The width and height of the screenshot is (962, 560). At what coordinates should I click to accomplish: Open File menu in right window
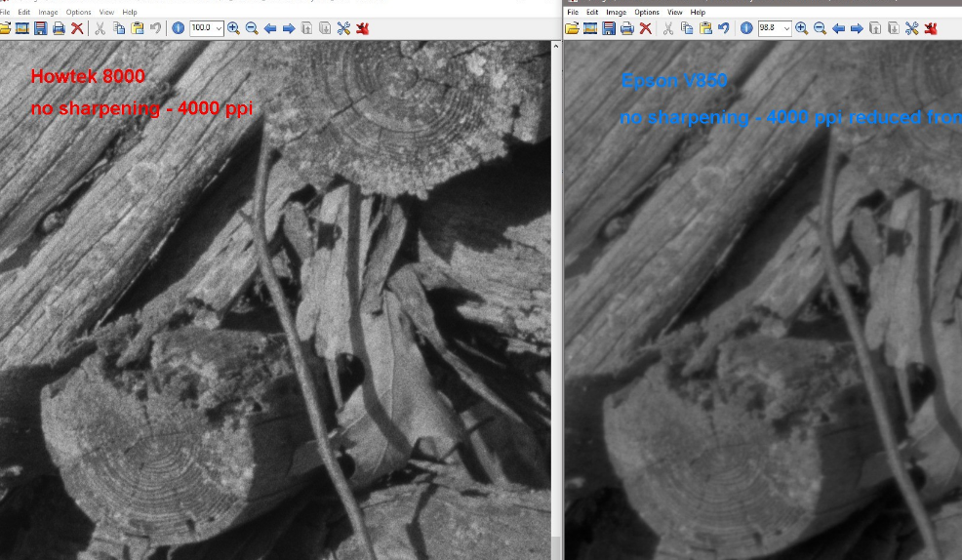tap(573, 12)
